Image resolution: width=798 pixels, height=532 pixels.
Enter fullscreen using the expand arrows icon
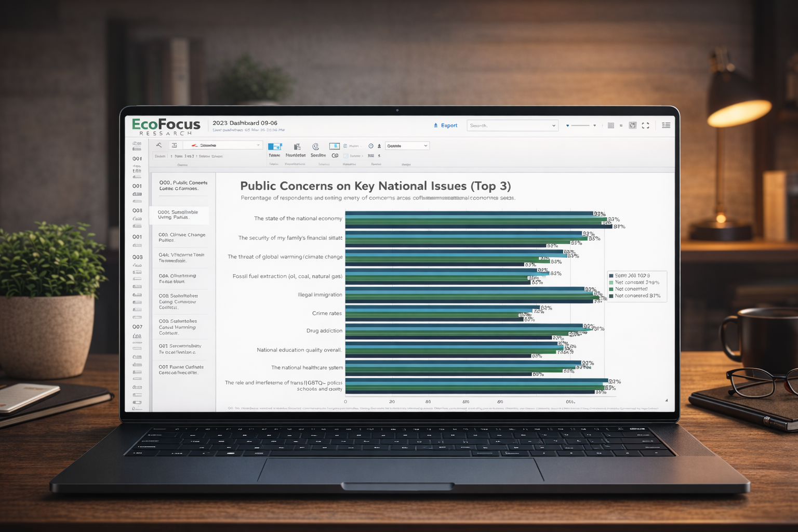[646, 125]
